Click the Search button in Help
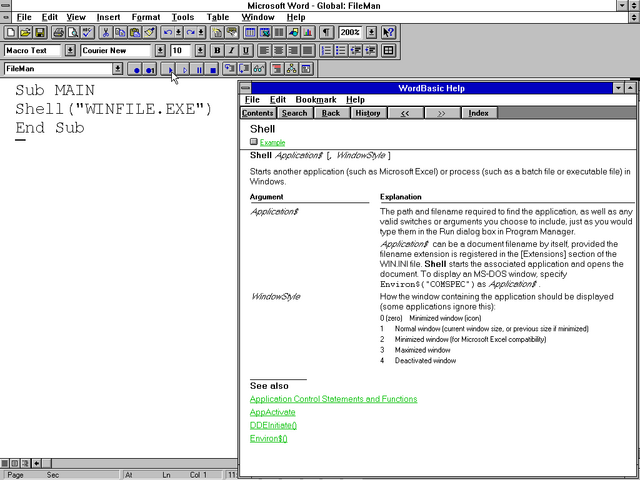This screenshot has width=640, height=480. tap(294, 113)
